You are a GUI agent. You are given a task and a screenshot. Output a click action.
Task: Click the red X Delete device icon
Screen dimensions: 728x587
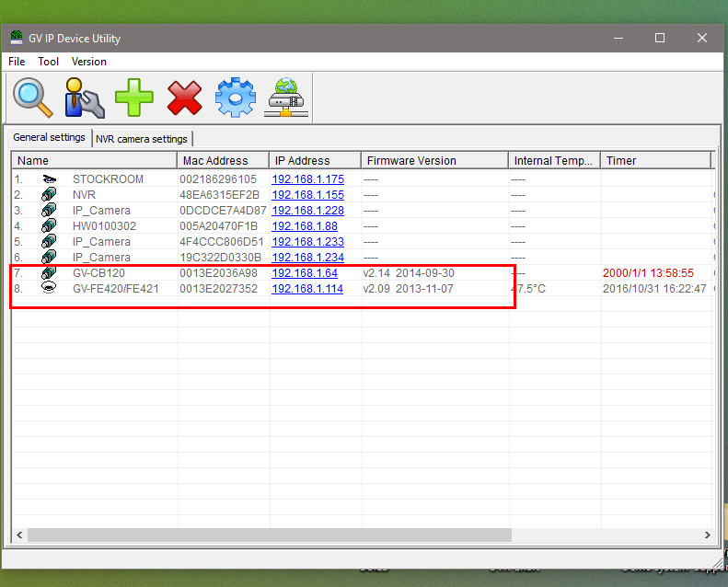(184, 98)
